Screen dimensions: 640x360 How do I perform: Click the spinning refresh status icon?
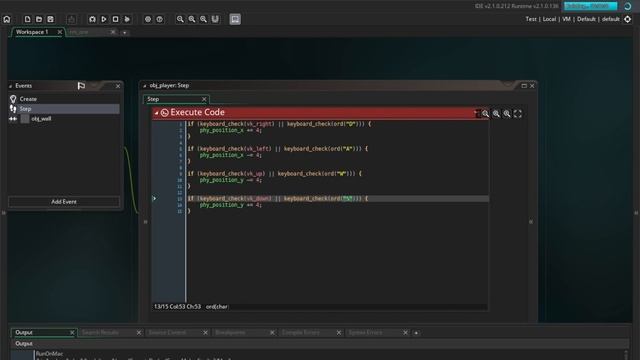tap(627, 6)
